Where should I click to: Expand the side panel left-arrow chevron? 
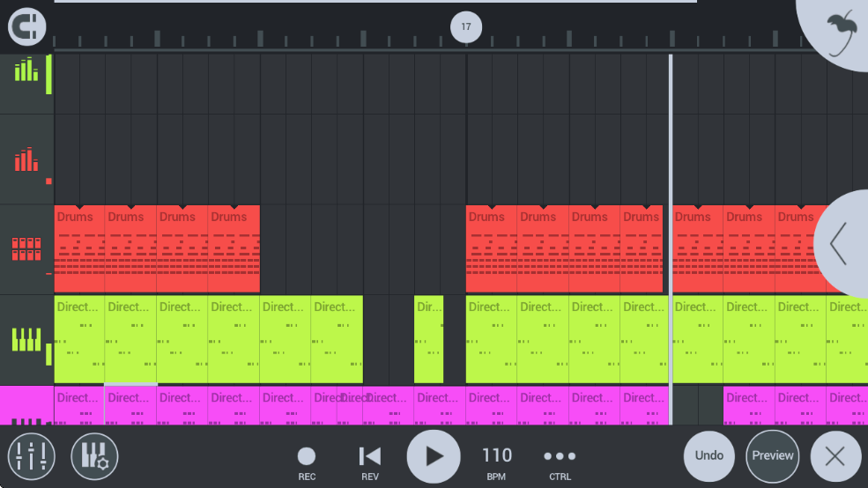click(x=841, y=243)
